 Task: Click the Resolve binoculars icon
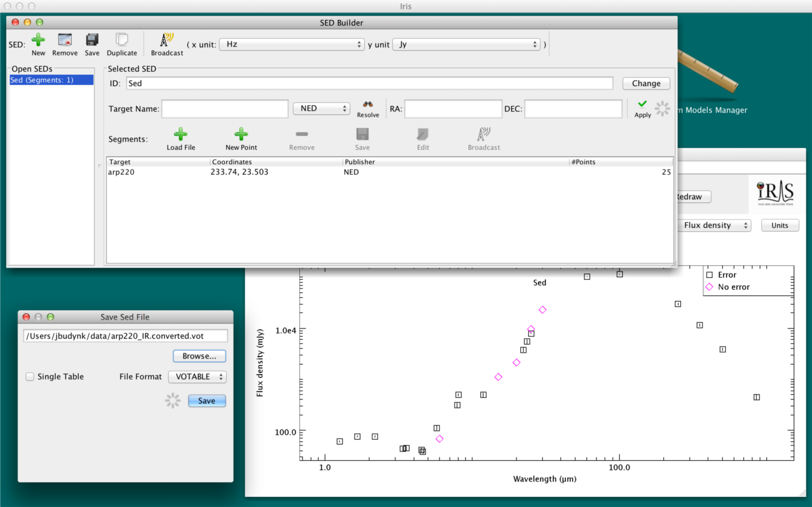[368, 105]
